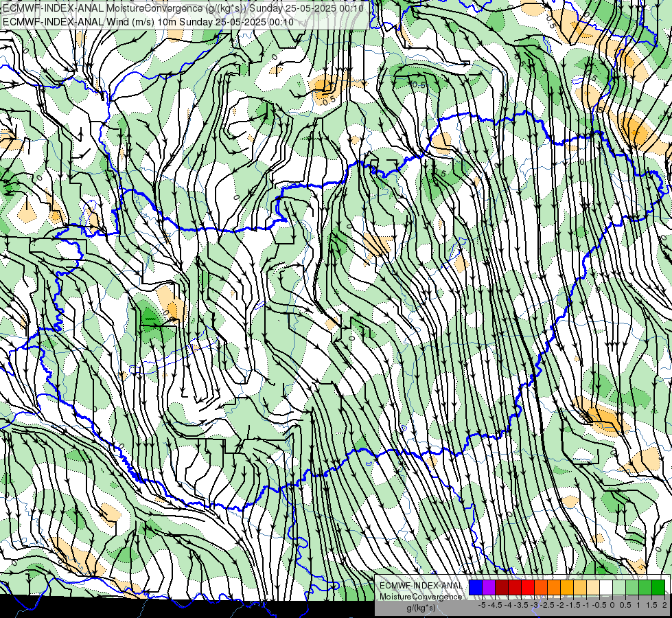Click the -2 legend tick label
The image size is (672, 618).
pos(560,605)
